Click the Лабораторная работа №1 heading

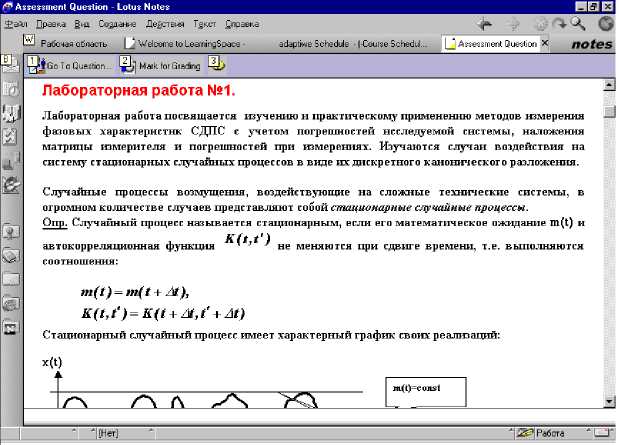pyautogui.click(x=139, y=90)
